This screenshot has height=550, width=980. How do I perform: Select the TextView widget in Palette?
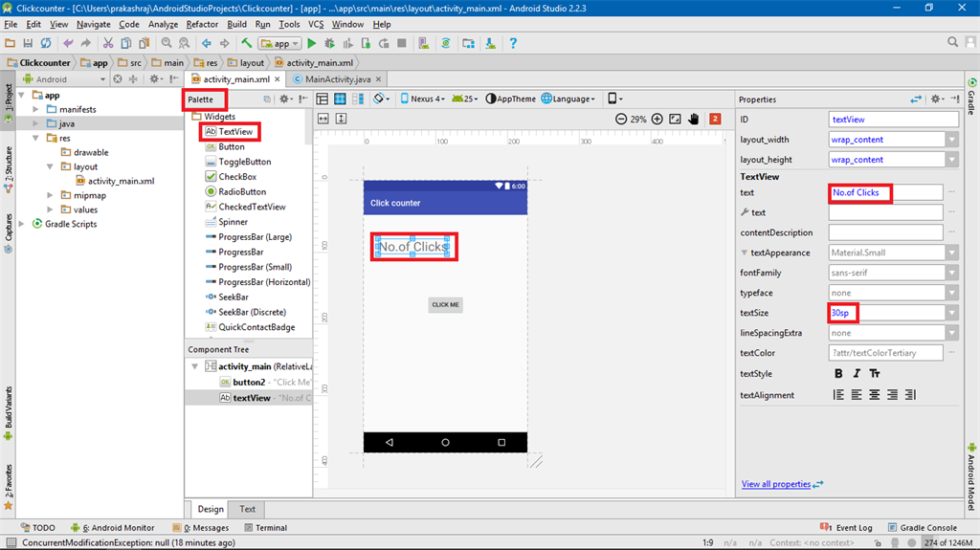234,132
